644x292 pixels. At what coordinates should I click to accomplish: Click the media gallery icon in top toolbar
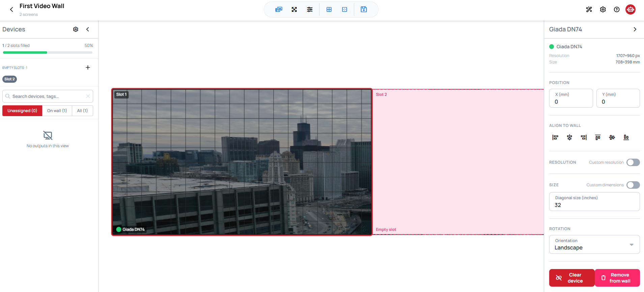click(279, 9)
